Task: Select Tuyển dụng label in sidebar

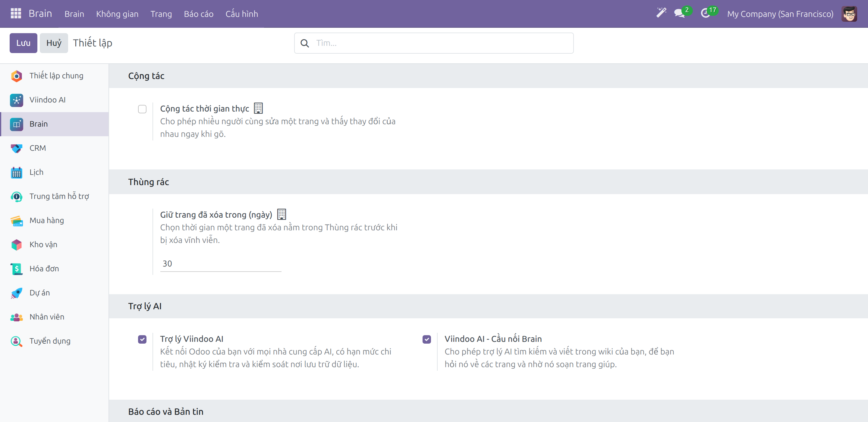Action: point(50,341)
